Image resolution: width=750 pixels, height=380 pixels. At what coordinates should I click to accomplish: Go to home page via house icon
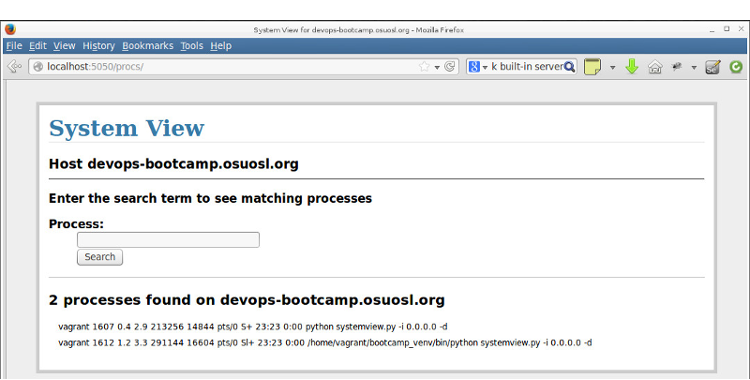click(x=655, y=67)
